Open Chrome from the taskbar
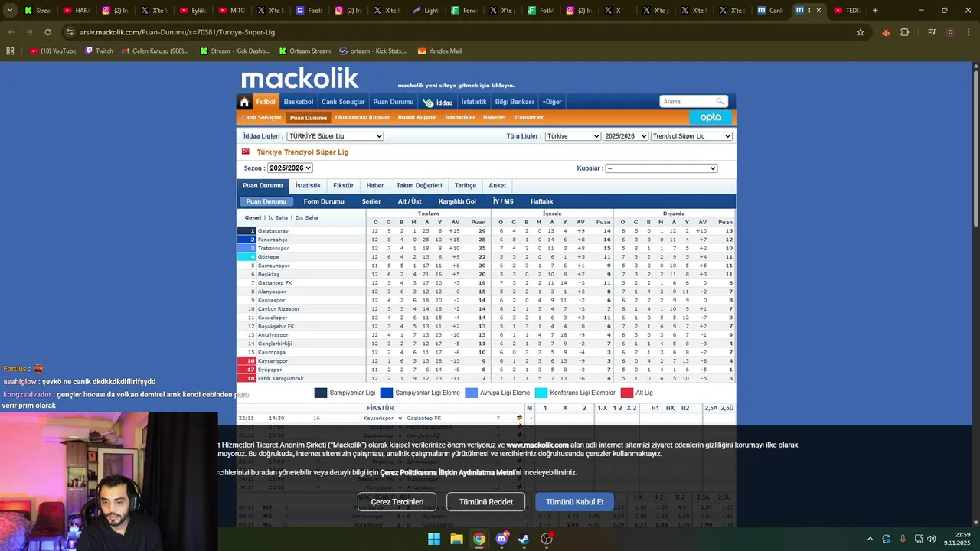The width and height of the screenshot is (980, 551). point(479,539)
